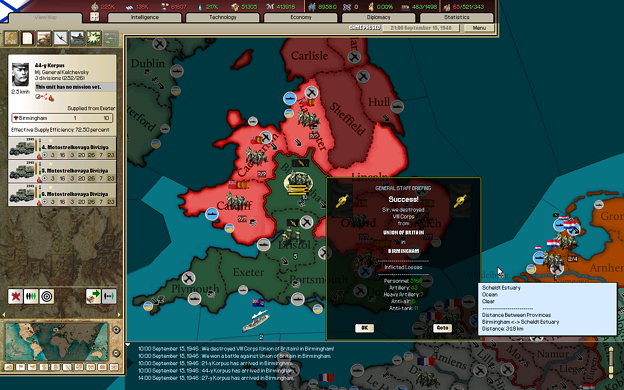Click the reorganize unit icon
The width and height of the screenshot is (624, 390).
point(31,296)
